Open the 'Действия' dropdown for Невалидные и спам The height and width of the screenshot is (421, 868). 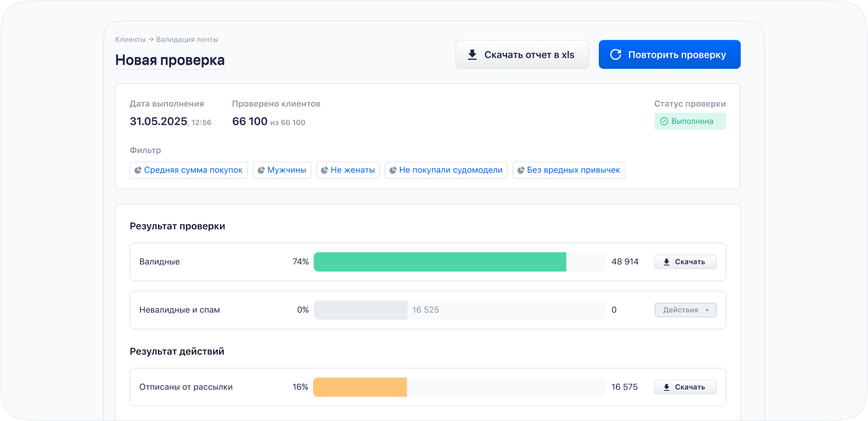686,310
